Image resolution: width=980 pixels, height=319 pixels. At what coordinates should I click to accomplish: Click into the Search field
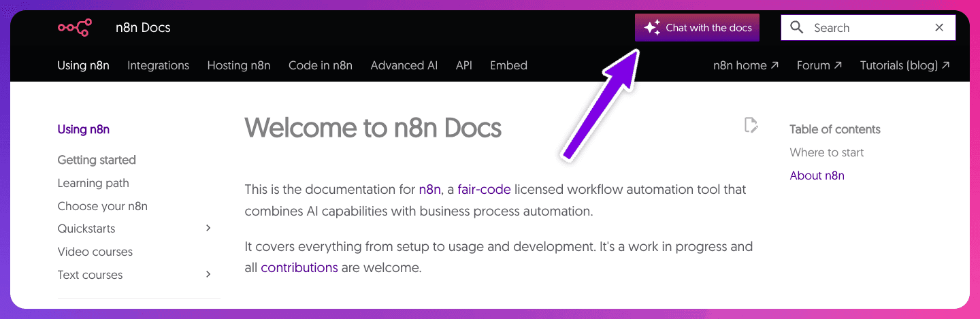868,28
